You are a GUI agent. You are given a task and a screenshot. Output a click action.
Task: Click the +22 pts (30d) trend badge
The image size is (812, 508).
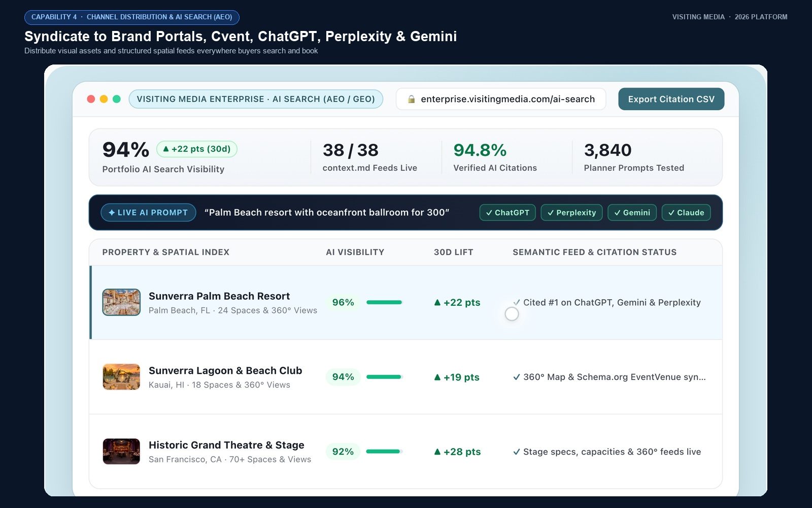click(x=197, y=149)
